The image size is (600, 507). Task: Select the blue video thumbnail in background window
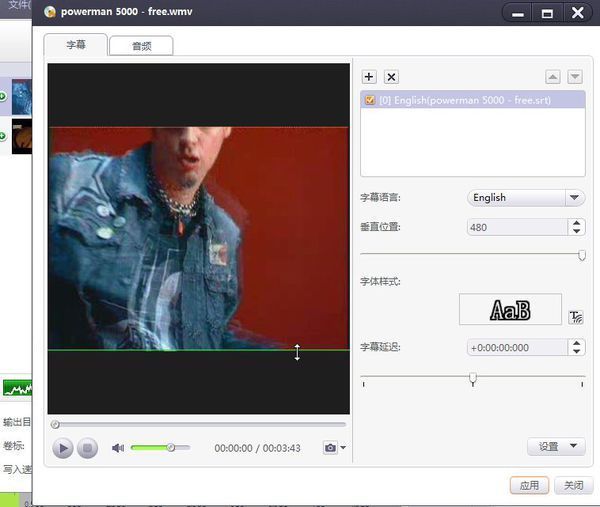pos(22,97)
